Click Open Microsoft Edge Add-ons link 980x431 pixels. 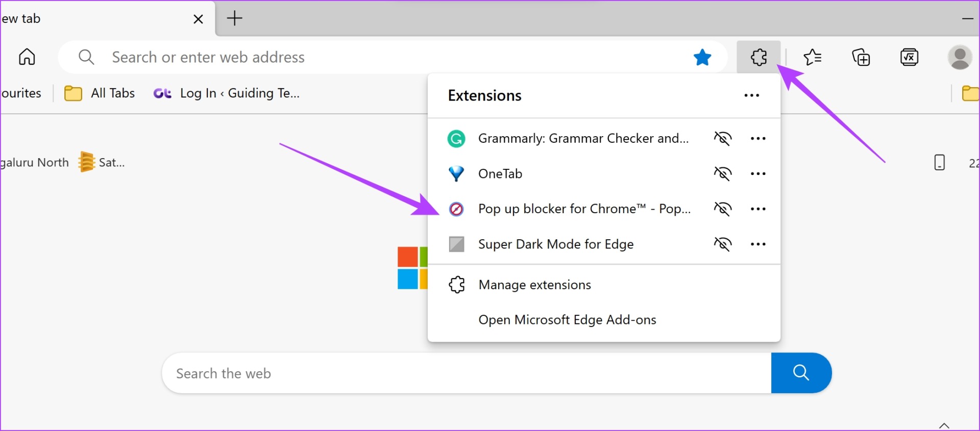[567, 320]
